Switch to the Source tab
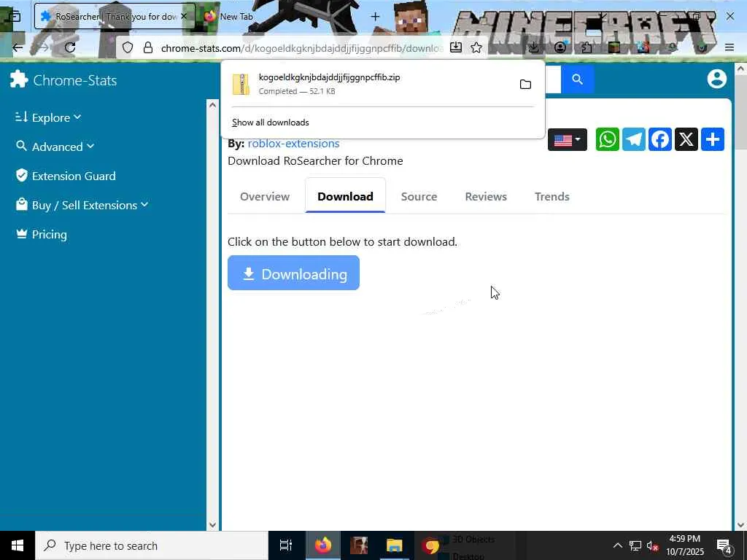747x560 pixels. pyautogui.click(x=419, y=197)
